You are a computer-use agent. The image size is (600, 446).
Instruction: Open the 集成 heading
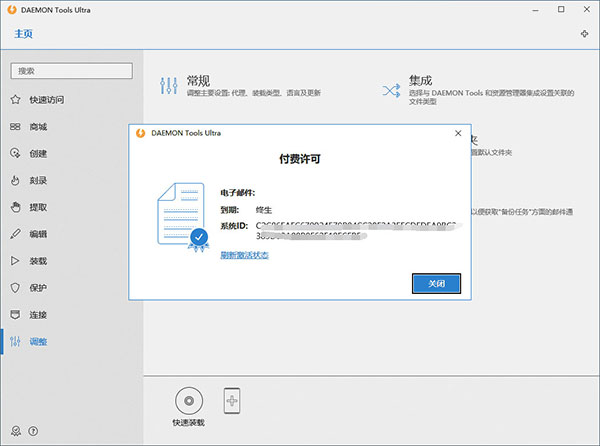420,80
